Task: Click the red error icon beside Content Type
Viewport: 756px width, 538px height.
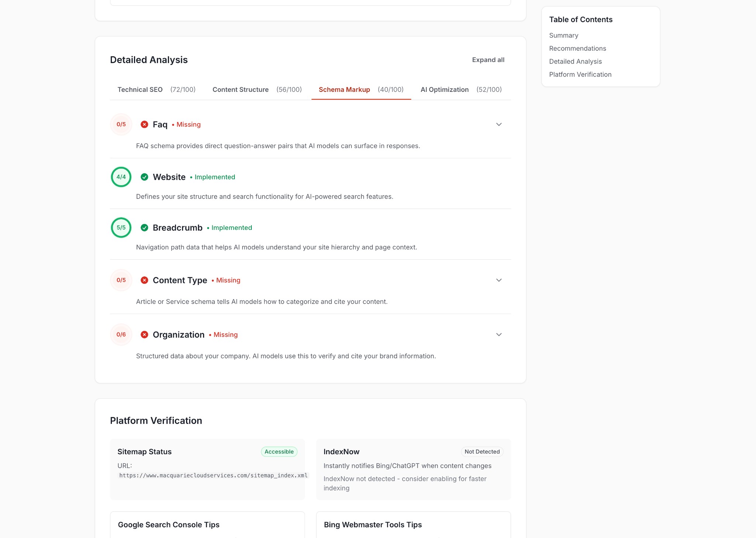Action: [x=144, y=280]
